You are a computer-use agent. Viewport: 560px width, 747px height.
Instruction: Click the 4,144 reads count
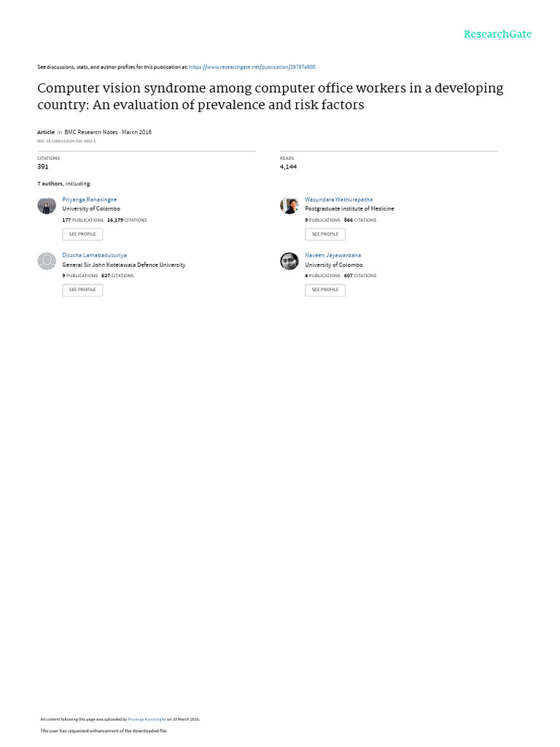tap(288, 167)
